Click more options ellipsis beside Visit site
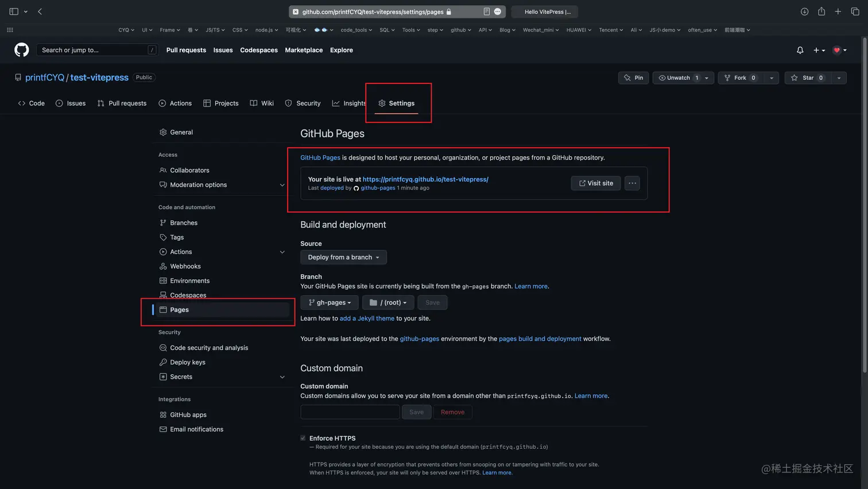 pos(632,183)
